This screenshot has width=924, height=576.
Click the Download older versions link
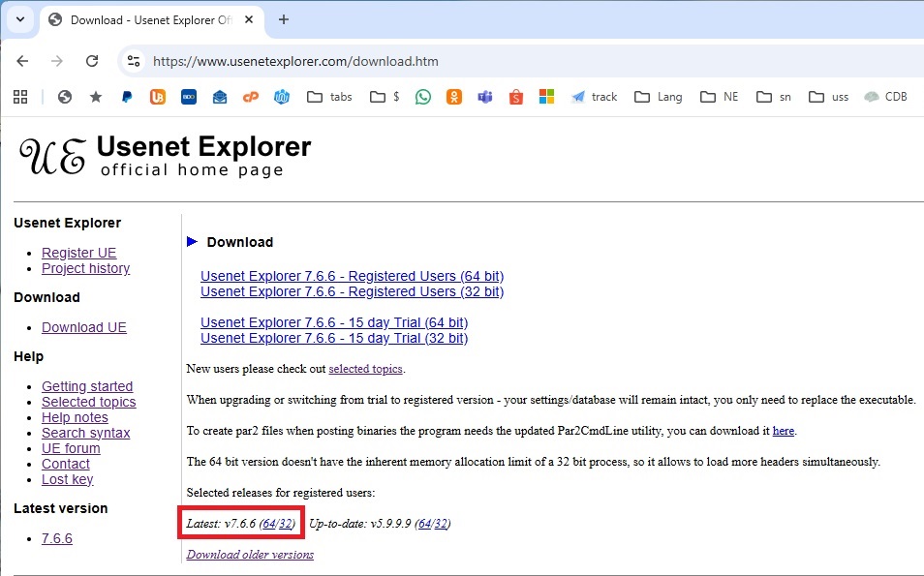(250, 555)
